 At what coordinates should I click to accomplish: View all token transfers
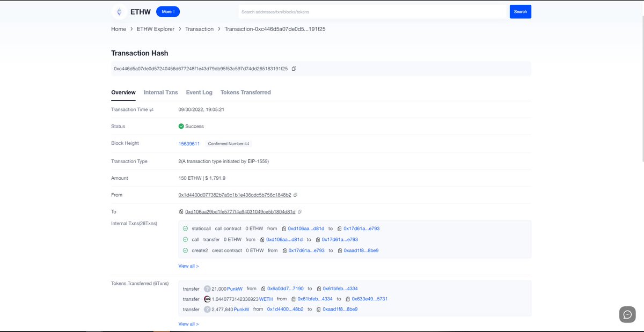[x=188, y=324]
